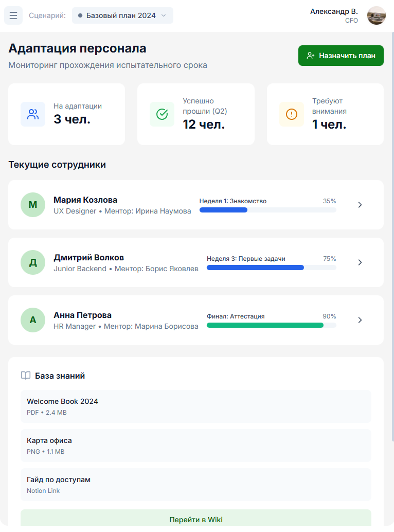Click Анна Петрова's avatar circle 'А'

[33, 320]
